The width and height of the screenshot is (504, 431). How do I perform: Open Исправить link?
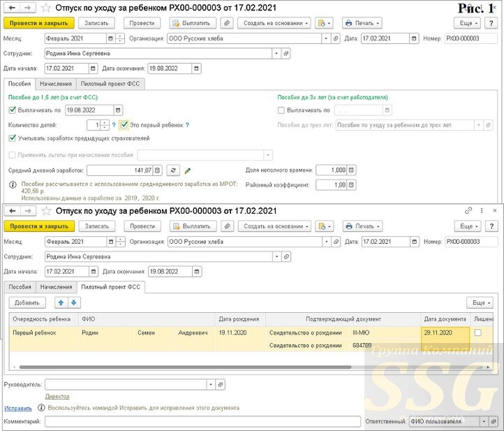point(18,408)
